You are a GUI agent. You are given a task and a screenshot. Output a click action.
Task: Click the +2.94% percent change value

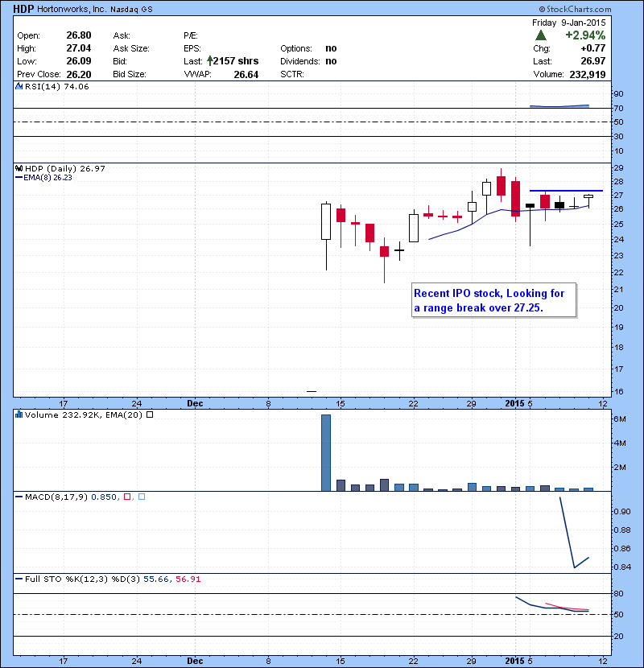click(585, 35)
